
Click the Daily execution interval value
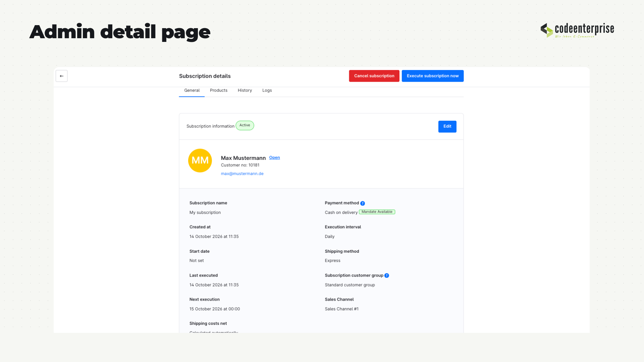click(x=330, y=237)
